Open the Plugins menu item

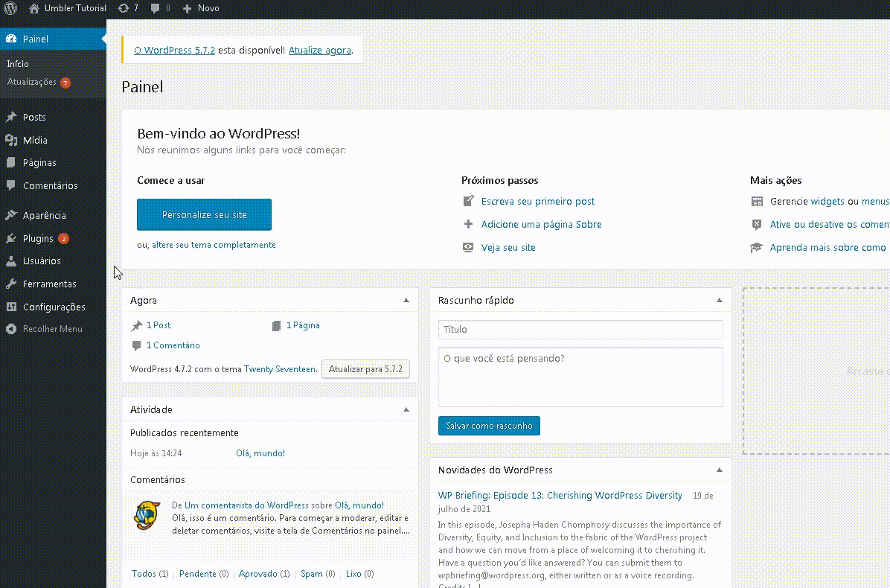[38, 238]
